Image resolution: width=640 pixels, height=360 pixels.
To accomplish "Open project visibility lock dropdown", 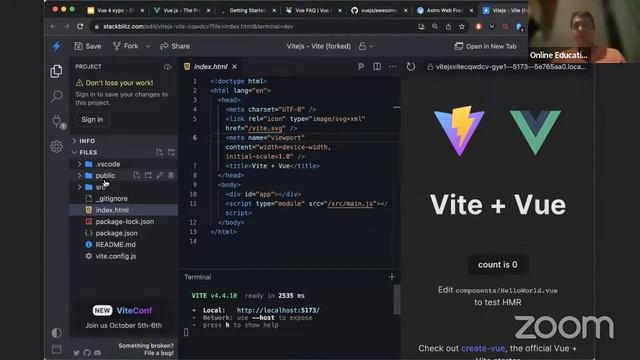I will click(x=366, y=46).
